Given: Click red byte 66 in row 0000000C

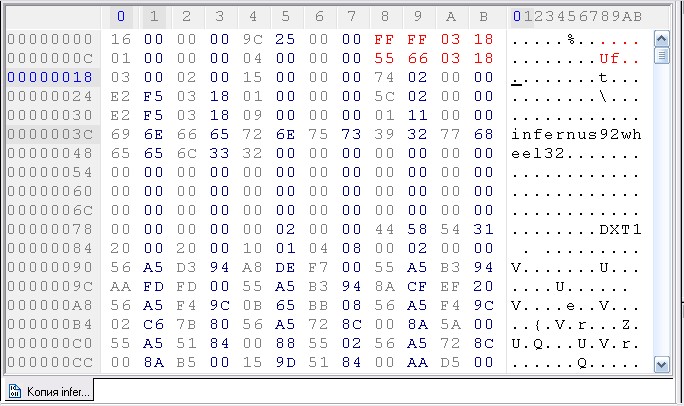Looking at the screenshot, I should click(417, 58).
